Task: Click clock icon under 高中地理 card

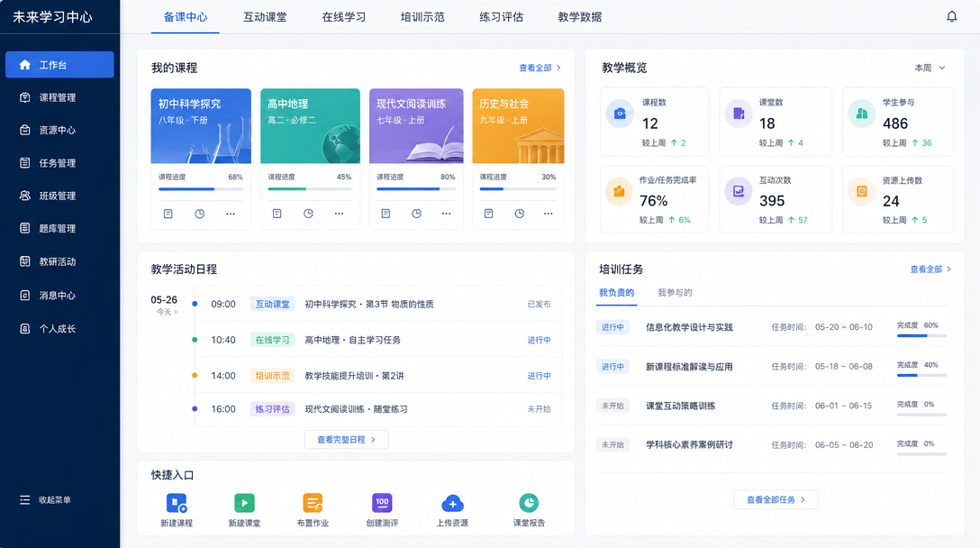Action: pyautogui.click(x=308, y=214)
